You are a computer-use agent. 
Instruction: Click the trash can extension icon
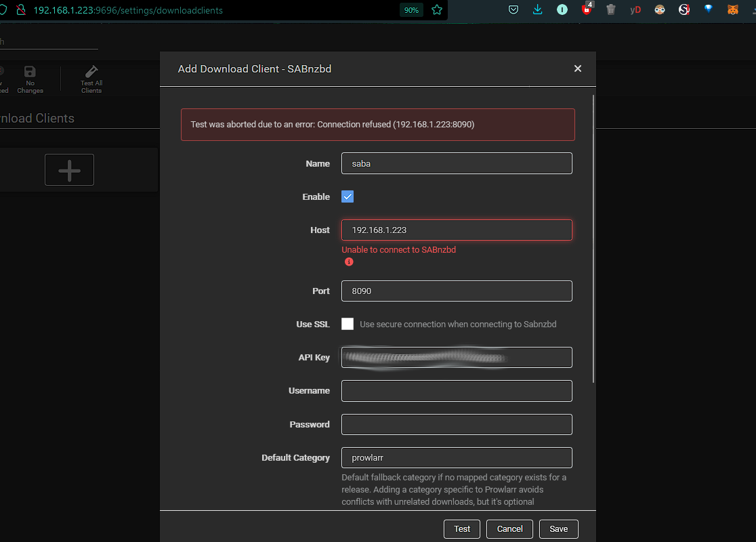[x=611, y=9]
